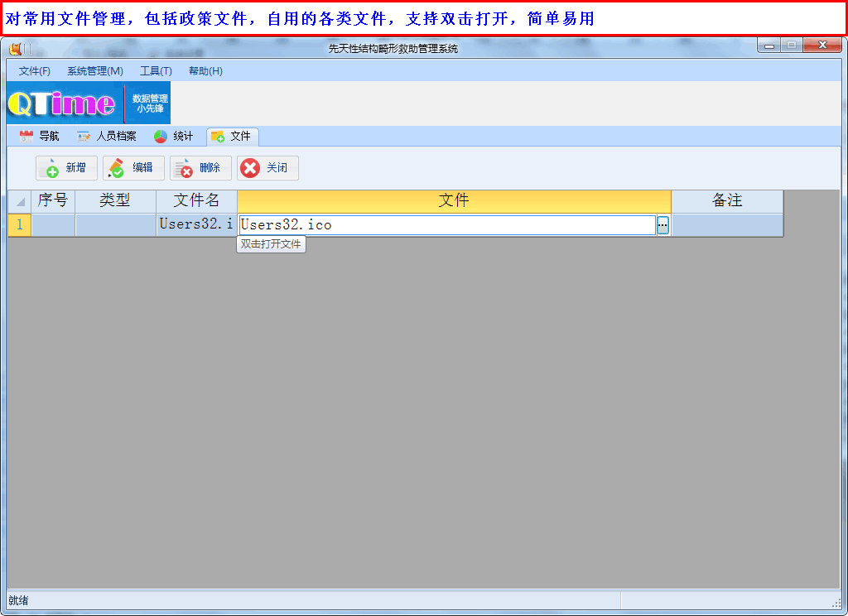Click the 序号 column header
Image resolution: width=848 pixels, height=616 pixels.
(x=53, y=201)
